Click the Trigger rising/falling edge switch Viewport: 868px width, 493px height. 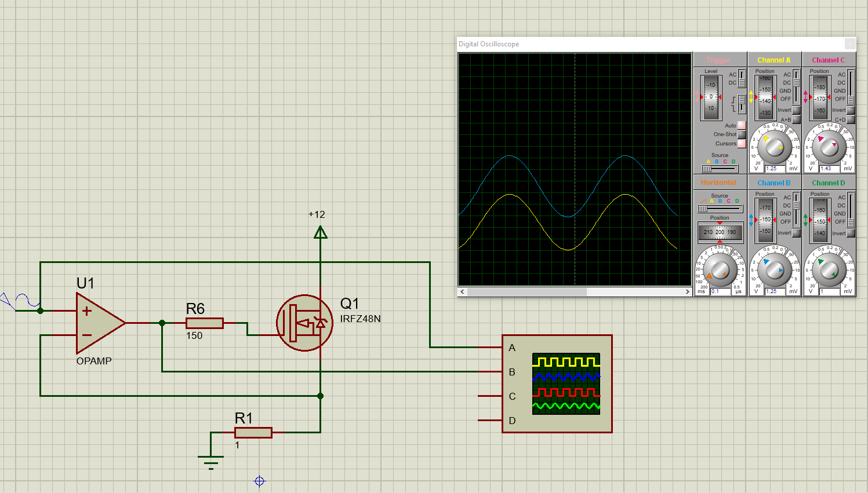point(742,104)
